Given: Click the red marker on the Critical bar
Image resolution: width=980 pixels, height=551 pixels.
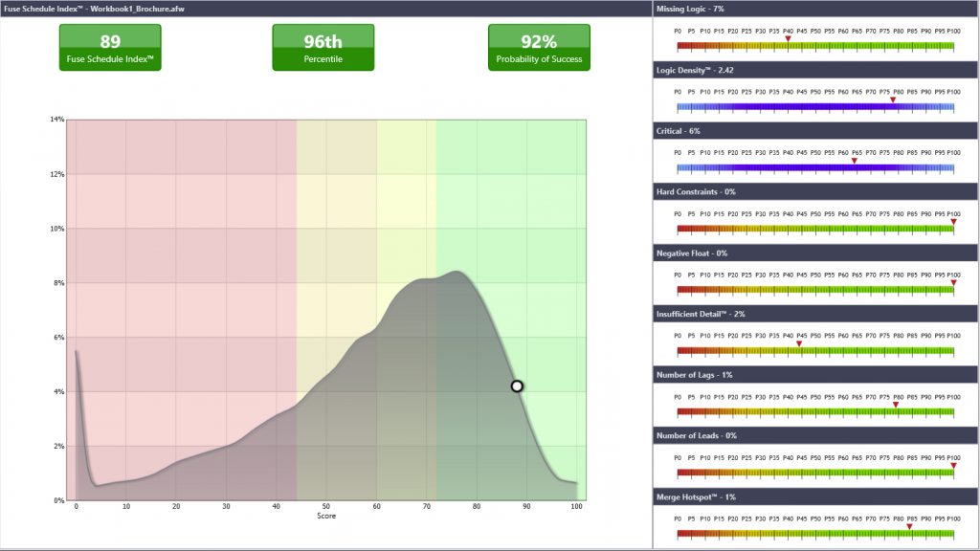Looking at the screenshot, I should [x=855, y=161].
